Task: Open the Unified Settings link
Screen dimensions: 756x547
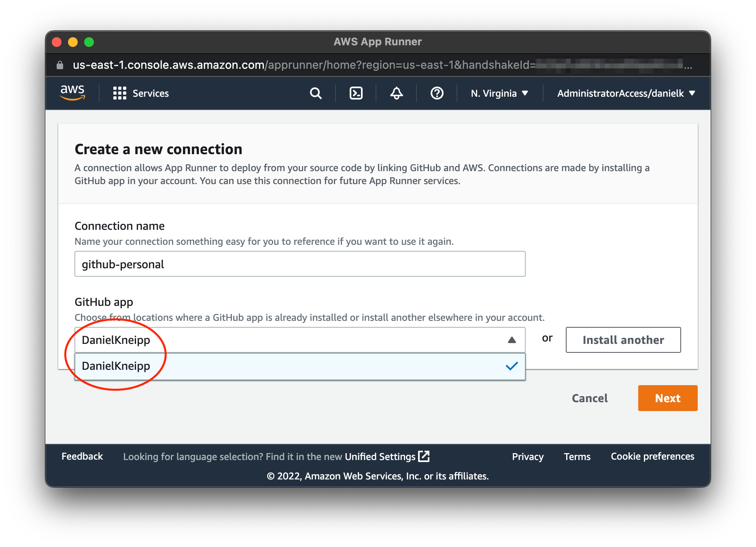Action: (x=387, y=456)
